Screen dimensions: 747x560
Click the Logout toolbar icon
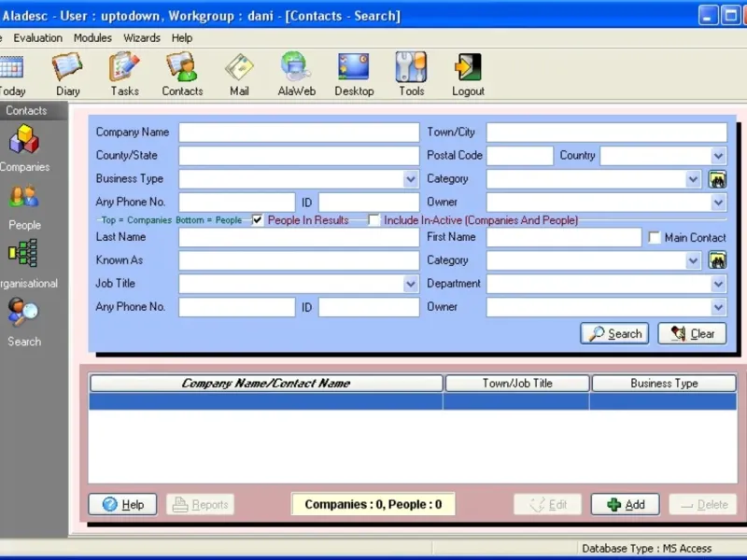tap(468, 76)
